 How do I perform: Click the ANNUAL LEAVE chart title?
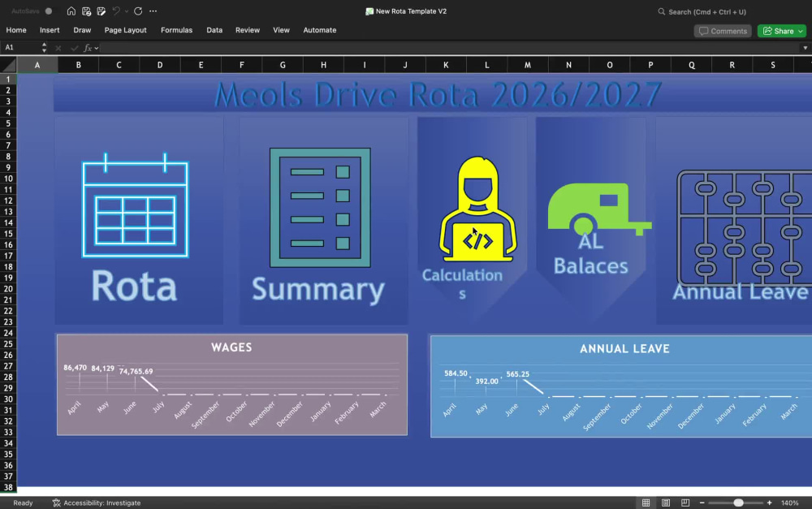point(624,349)
